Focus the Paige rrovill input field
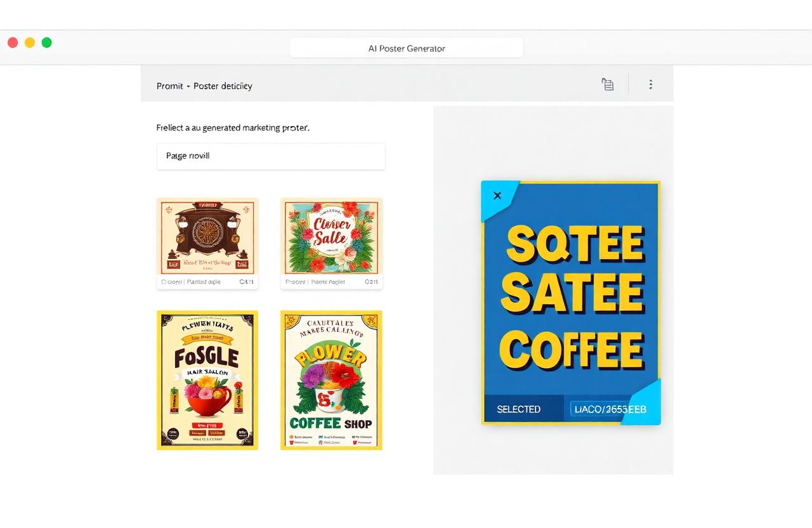The image size is (812, 528). 271,156
